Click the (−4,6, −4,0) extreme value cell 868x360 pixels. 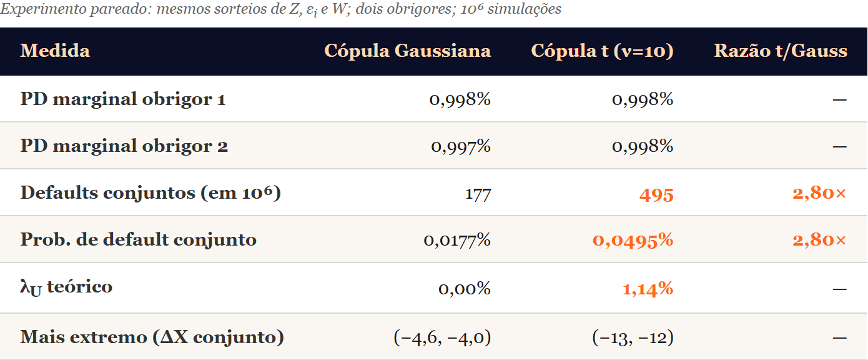(x=442, y=338)
